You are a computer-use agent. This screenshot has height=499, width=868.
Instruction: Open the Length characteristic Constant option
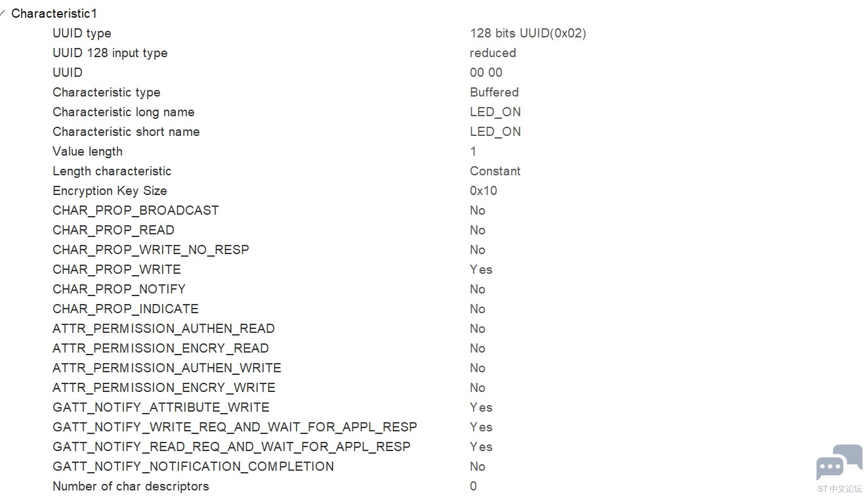coord(495,171)
